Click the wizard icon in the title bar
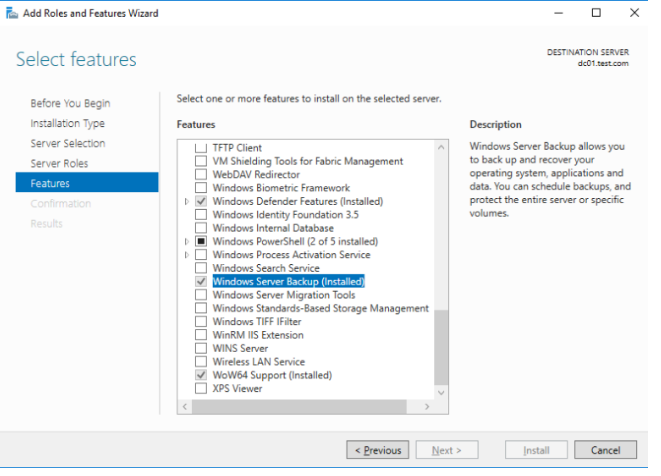 point(12,13)
